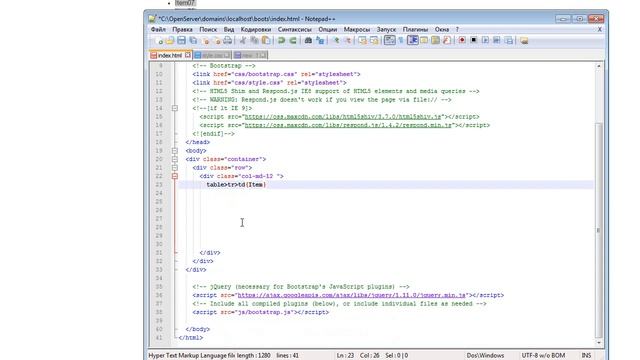Open Find with the binoculars icon
Viewport: 640px width, 360px height.
pos(308,40)
